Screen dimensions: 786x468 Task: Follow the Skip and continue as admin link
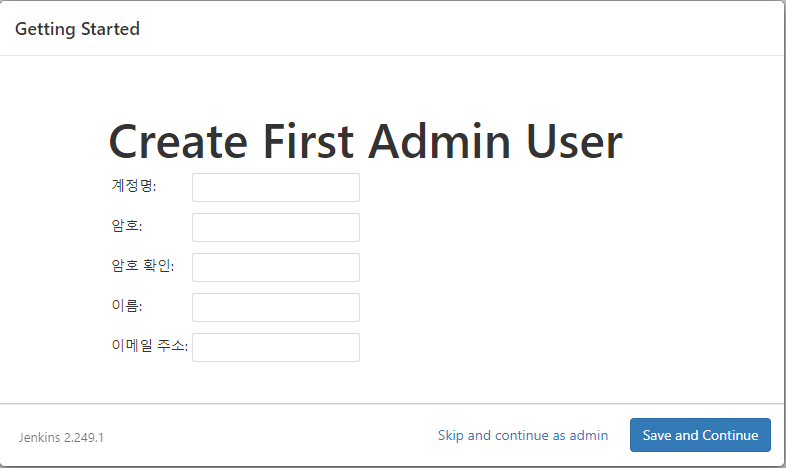coord(523,435)
